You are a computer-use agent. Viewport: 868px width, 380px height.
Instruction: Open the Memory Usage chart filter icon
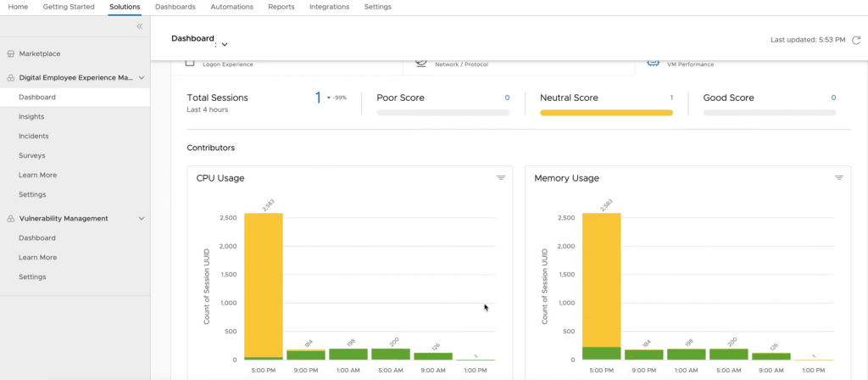(839, 178)
